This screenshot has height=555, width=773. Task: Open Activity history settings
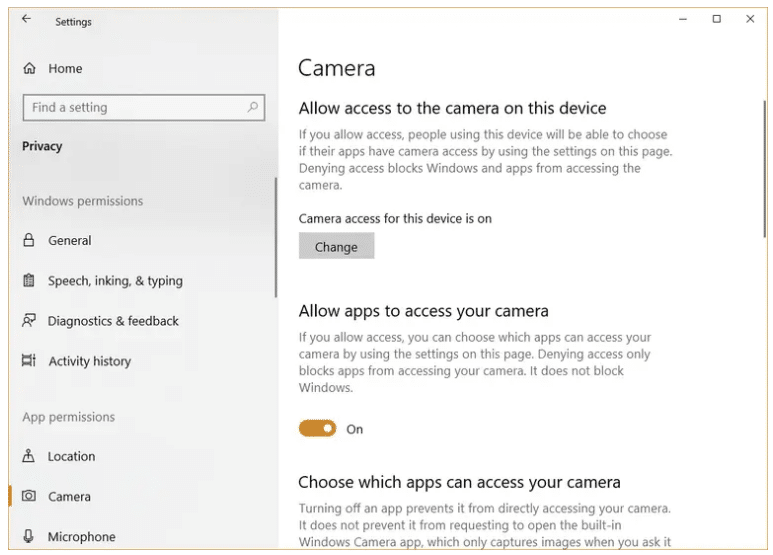point(90,361)
